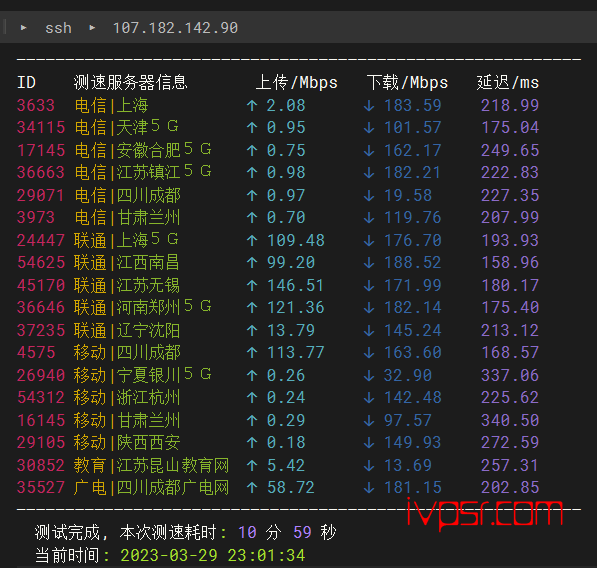Select server ID 34115

(41, 128)
